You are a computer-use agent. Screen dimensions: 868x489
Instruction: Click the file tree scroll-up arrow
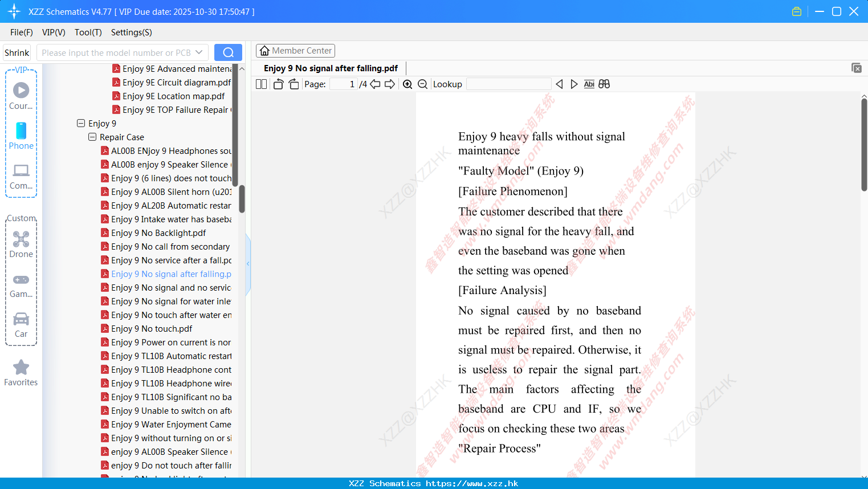(x=242, y=68)
